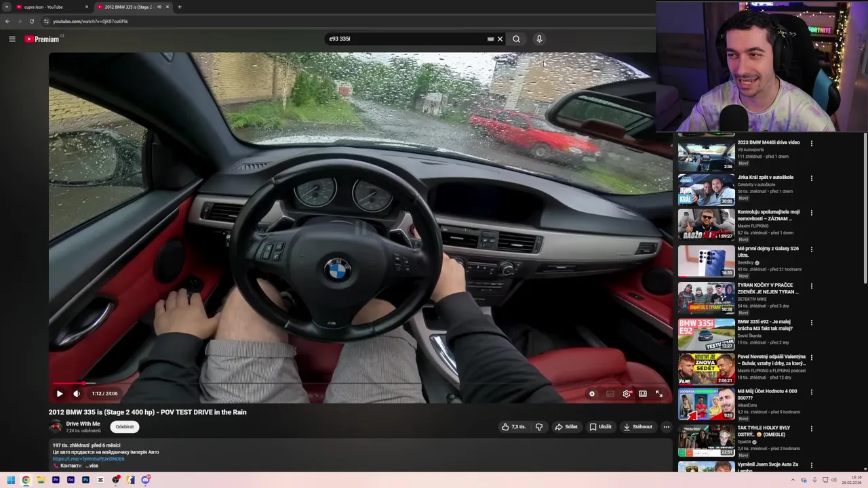Run search with magnifier button
The width and height of the screenshot is (868, 488).
516,39
